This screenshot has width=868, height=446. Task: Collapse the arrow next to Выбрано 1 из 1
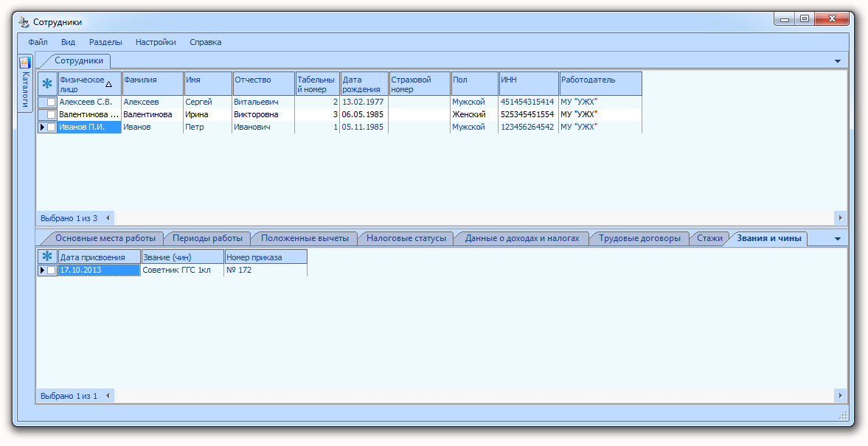[108, 396]
